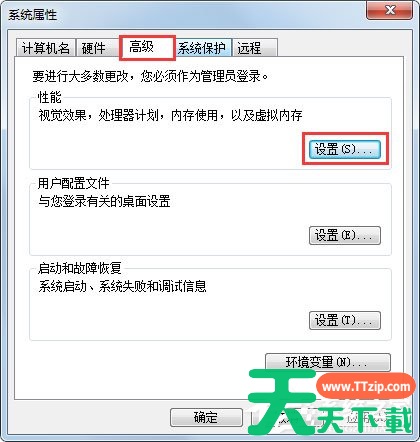Confirm with the 确定 button
The width and height of the screenshot is (420, 442).
[206, 417]
